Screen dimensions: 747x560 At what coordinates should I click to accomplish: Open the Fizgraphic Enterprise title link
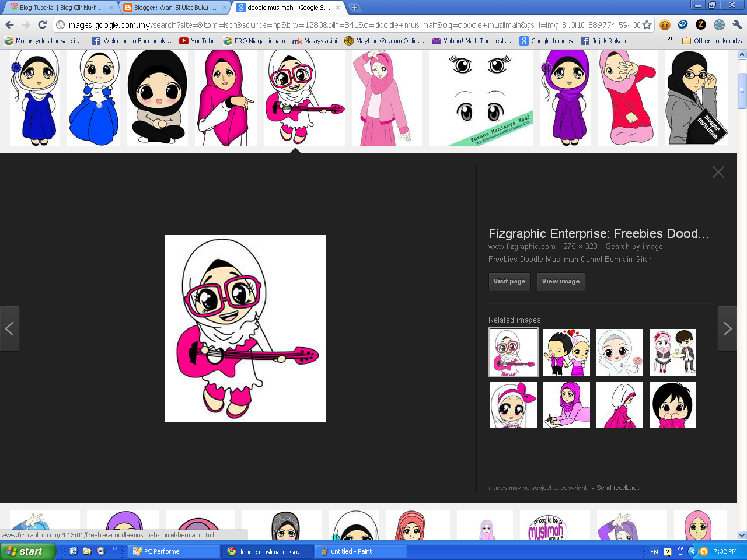(599, 233)
